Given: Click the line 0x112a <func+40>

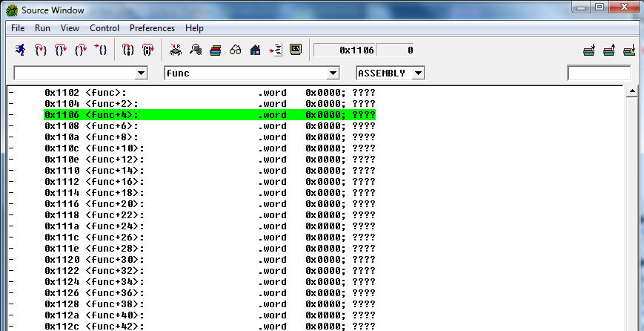Looking at the screenshot, I should pos(210,315).
